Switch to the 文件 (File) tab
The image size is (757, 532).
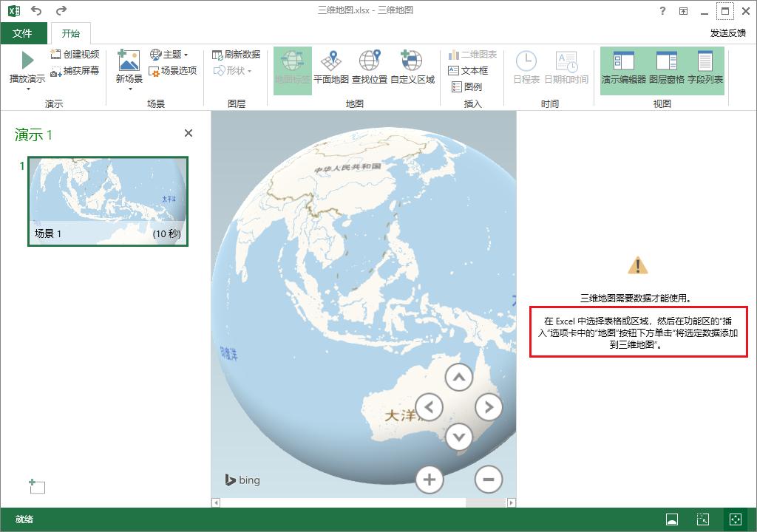click(x=24, y=33)
